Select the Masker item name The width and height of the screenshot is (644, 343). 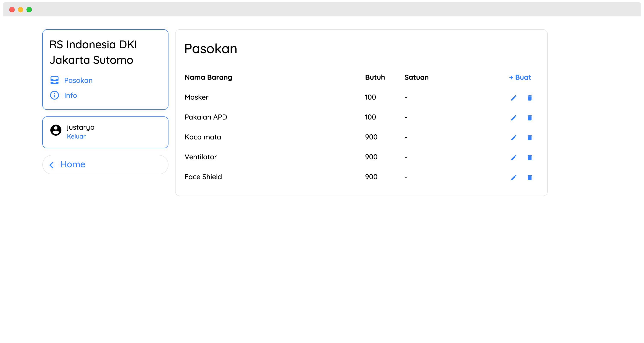197,97
